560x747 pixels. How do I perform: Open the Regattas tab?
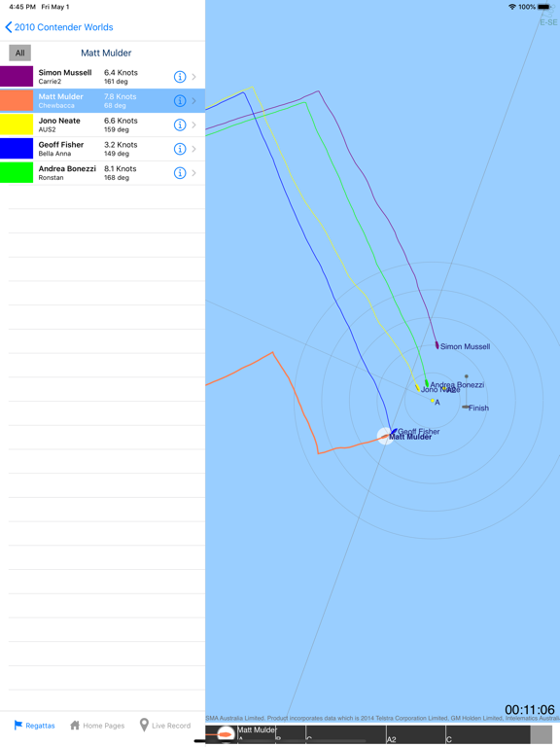tap(34, 725)
